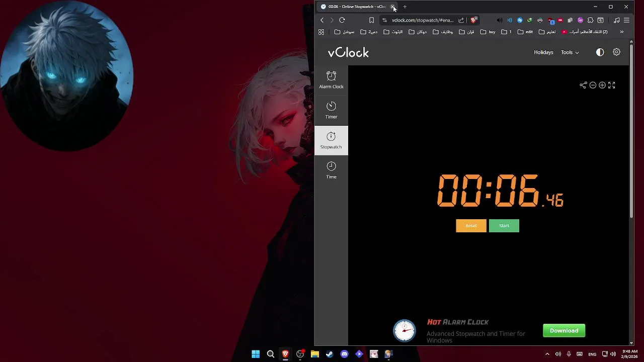Open the apps grid bookmarks icon

click(321, 32)
